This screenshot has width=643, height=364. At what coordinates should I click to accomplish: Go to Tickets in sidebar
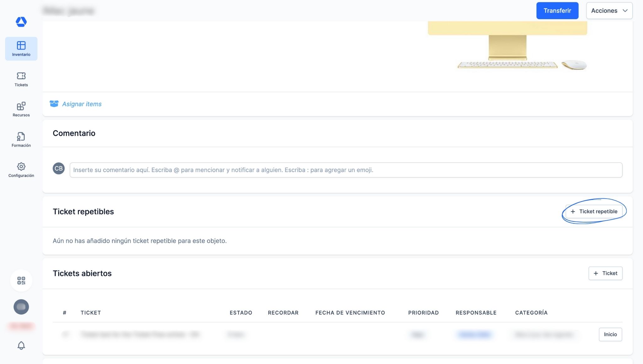coord(21,79)
